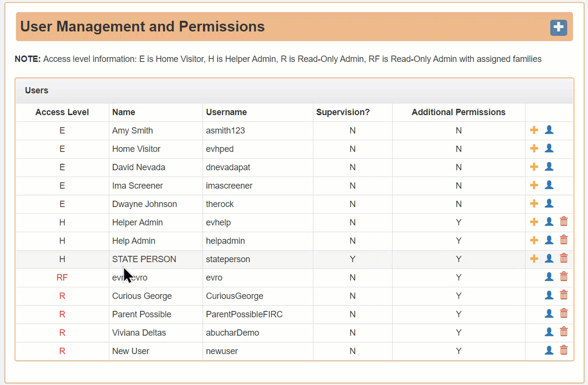Delete Helper Admin using the trash icon

pyautogui.click(x=564, y=222)
